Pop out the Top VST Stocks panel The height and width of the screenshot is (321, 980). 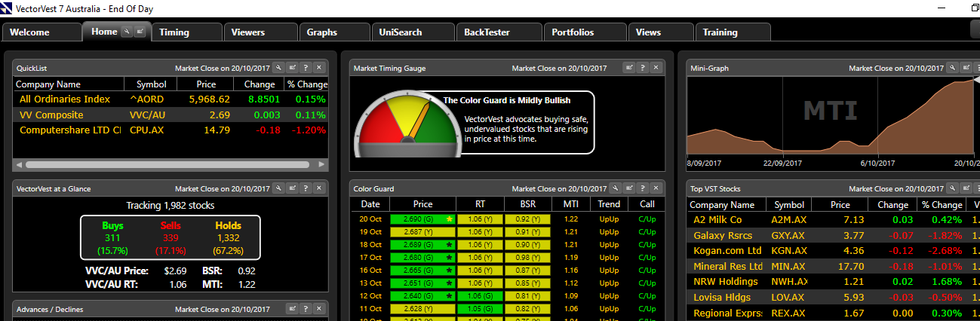[965, 188]
